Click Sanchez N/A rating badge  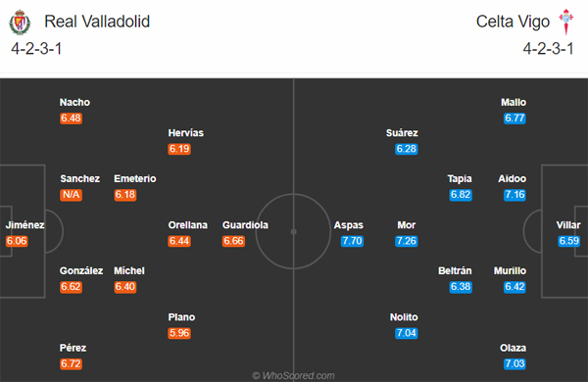tap(71, 195)
